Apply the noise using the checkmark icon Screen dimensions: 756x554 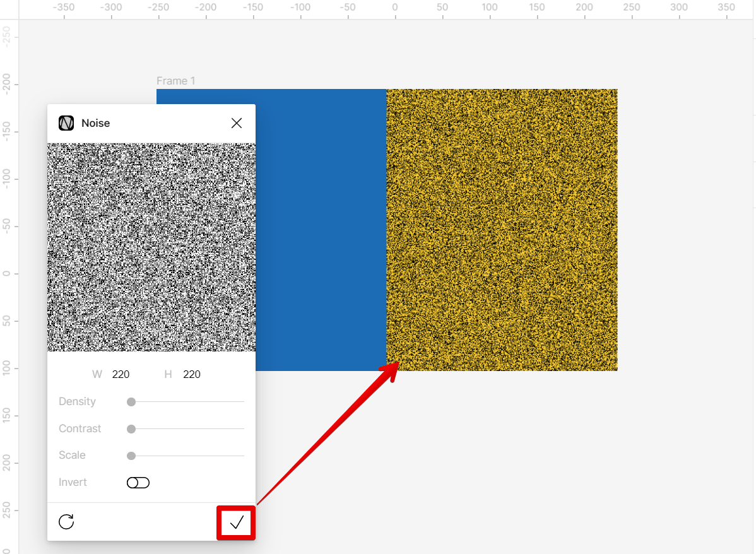(x=236, y=522)
